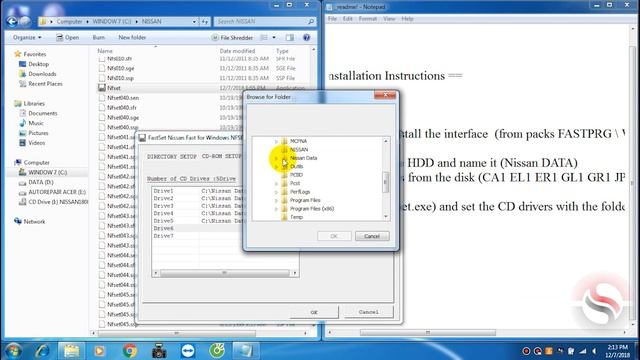Select MOYNA folder in Browse for Folder
The image size is (640, 360).
(298, 141)
